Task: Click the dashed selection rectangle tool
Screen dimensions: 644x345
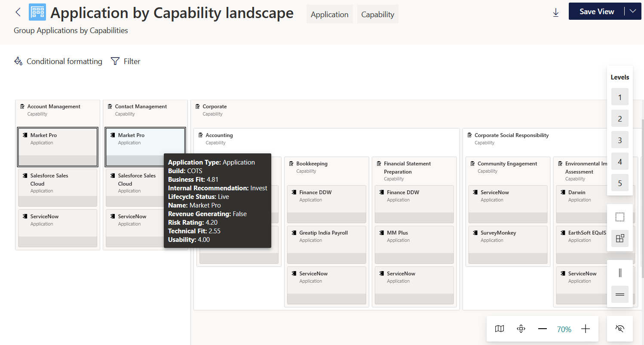Action: click(x=620, y=217)
